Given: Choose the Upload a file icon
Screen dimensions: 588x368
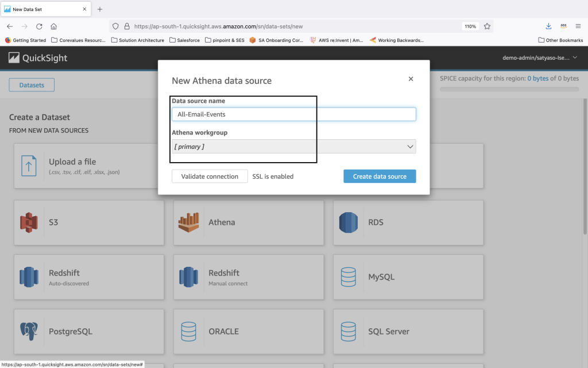Looking at the screenshot, I should (29, 166).
